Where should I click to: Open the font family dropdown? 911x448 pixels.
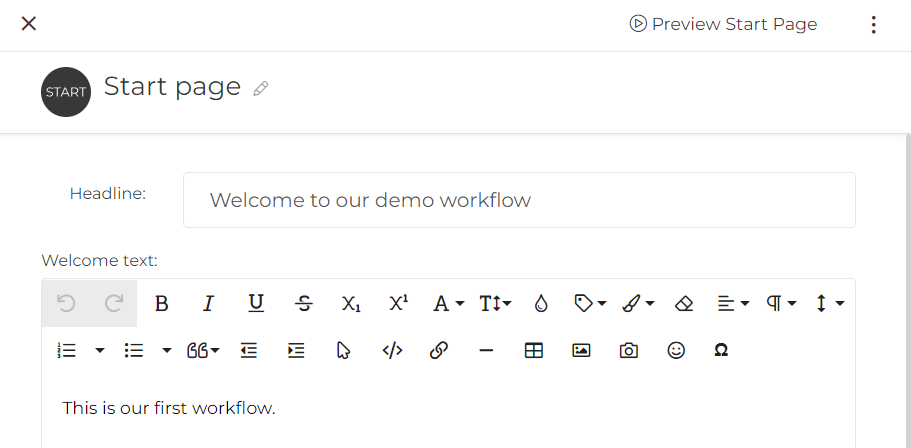coord(448,303)
